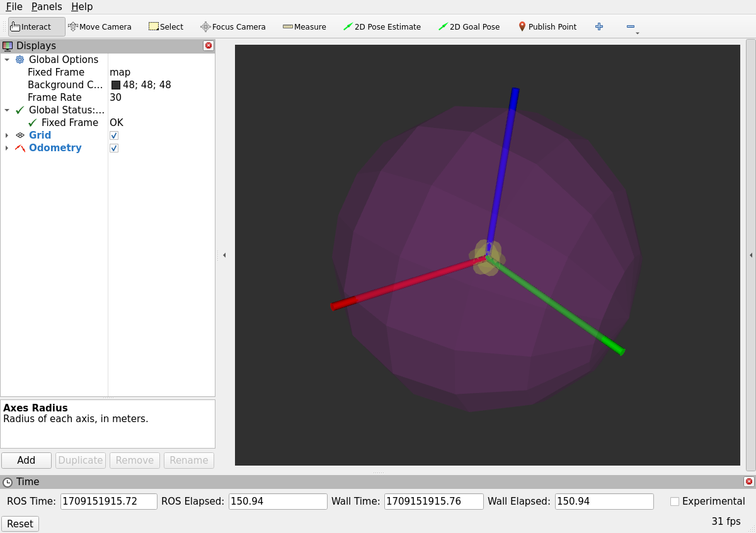Select the Move Camera tool

click(x=100, y=26)
